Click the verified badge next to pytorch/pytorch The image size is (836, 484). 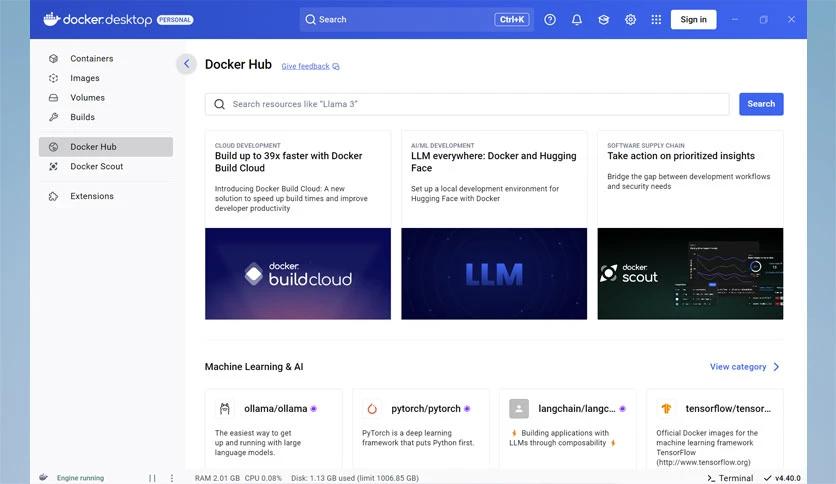(467, 409)
